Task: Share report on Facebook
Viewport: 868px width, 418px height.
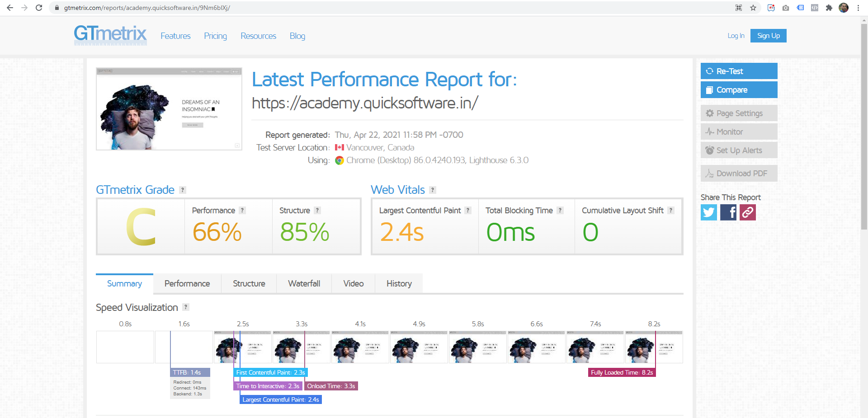Action: (x=728, y=212)
